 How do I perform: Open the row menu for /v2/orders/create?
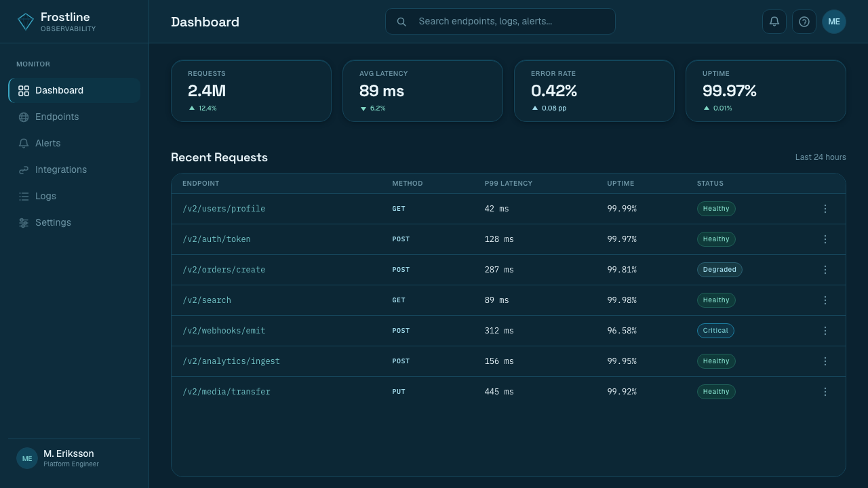[x=825, y=270]
